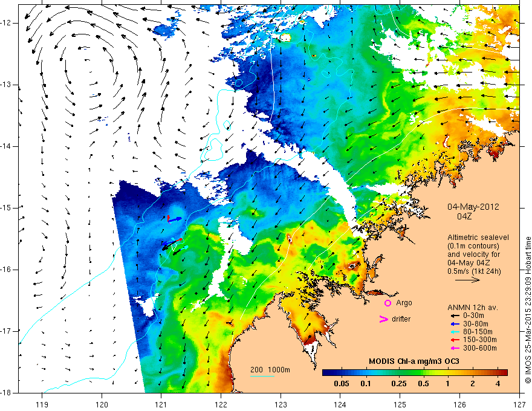Click the 0.1 colorbar tick label

365,384
